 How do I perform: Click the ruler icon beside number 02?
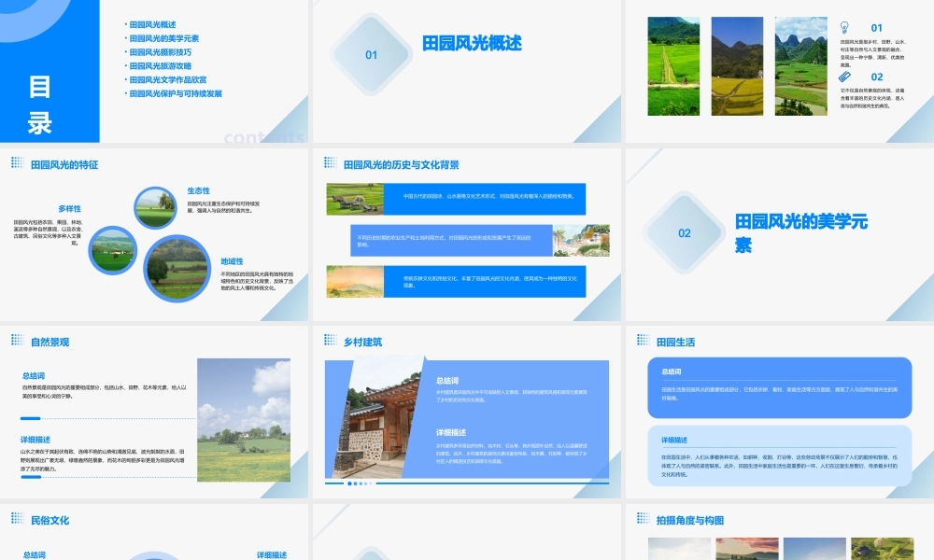click(x=844, y=77)
